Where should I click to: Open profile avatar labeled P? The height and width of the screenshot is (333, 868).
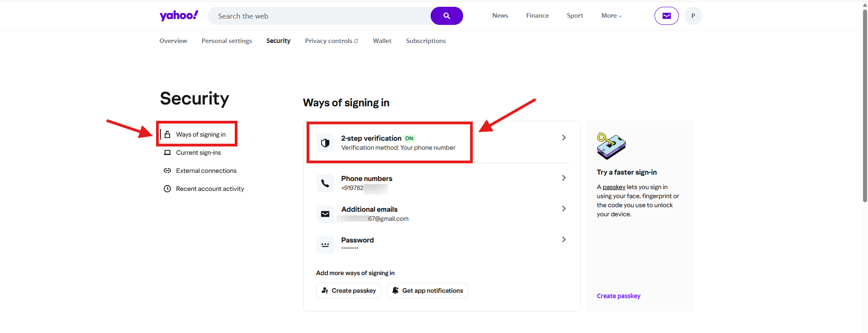[x=693, y=16]
